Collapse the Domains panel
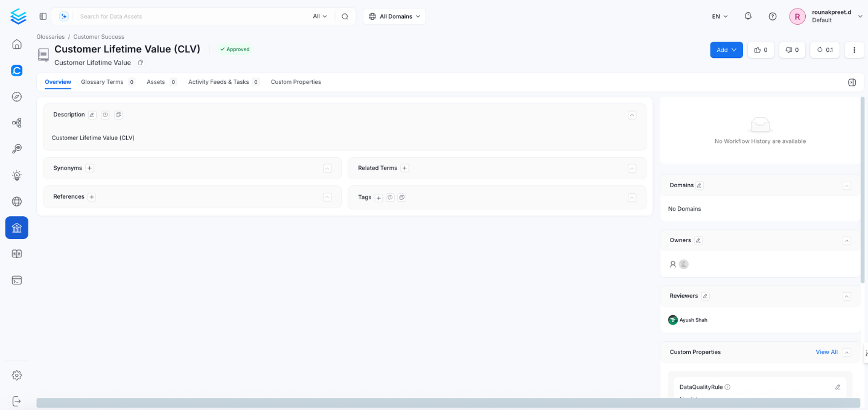 [847, 185]
